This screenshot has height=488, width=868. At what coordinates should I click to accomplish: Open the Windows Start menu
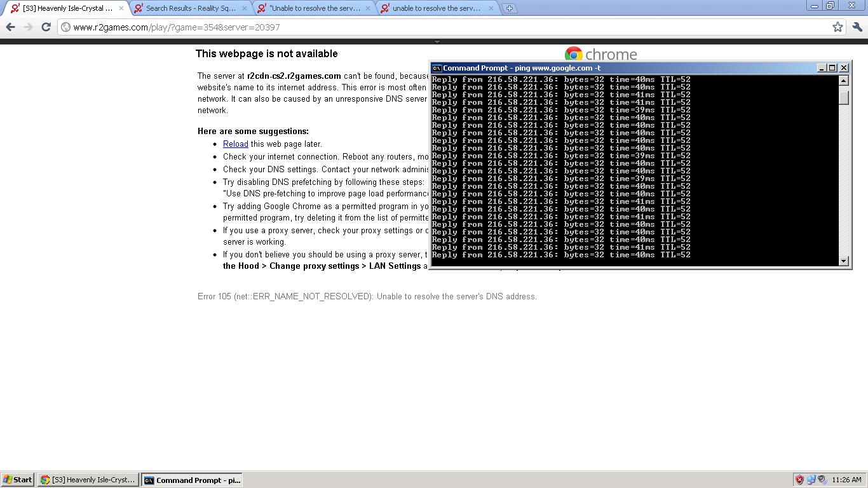click(17, 480)
